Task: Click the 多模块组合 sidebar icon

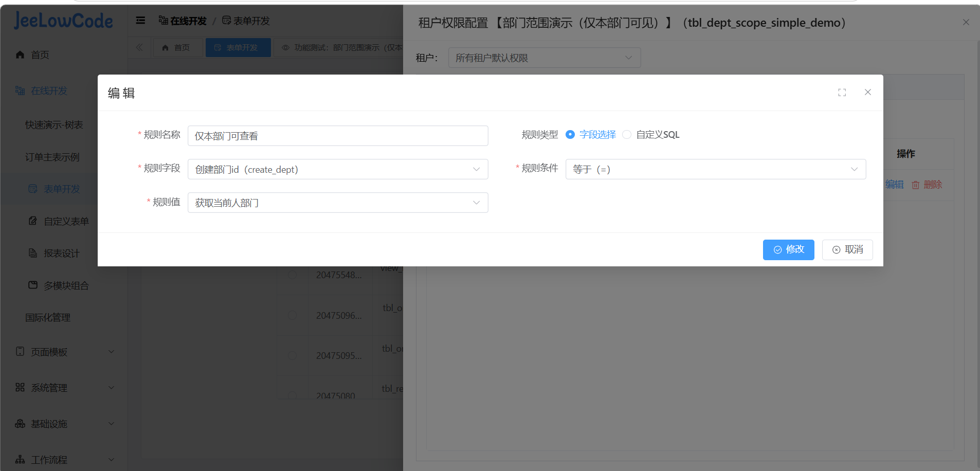Action: pyautogui.click(x=33, y=285)
